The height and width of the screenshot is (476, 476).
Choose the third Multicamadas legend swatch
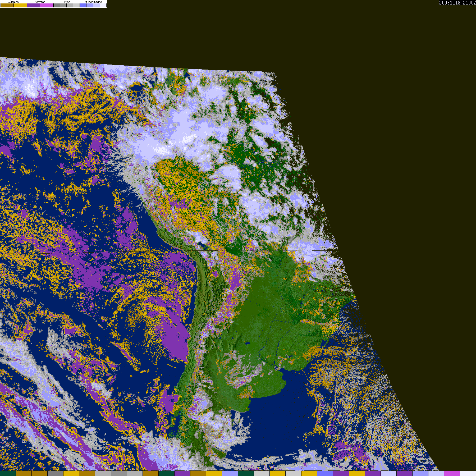coord(96,6)
